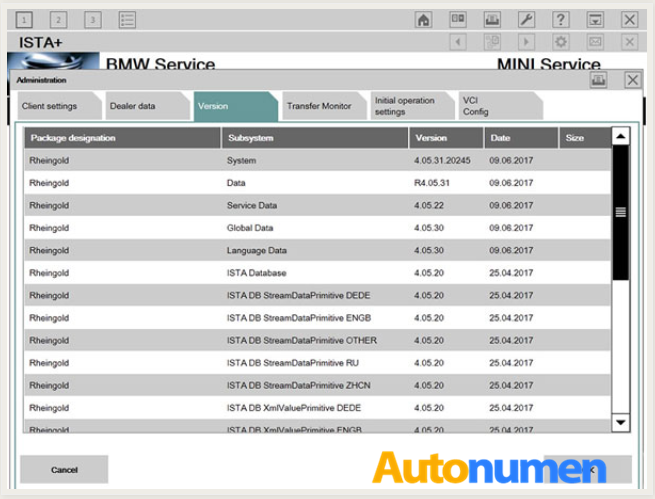
Task: Open the question mark help icon
Action: (x=561, y=20)
